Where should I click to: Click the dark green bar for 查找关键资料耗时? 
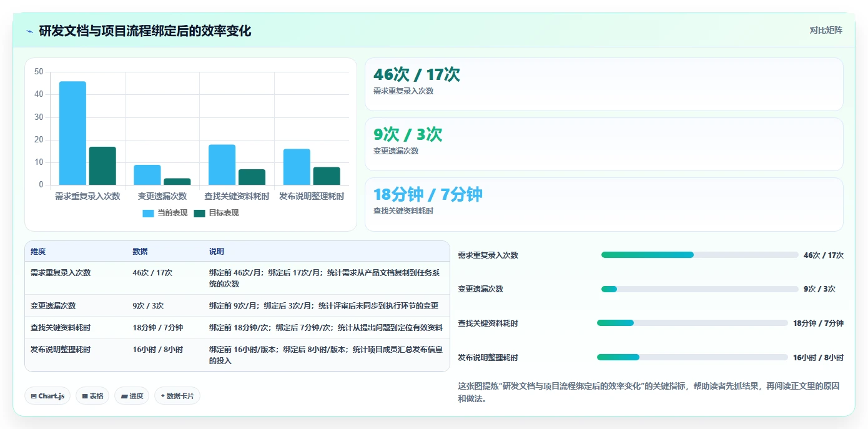[252, 177]
